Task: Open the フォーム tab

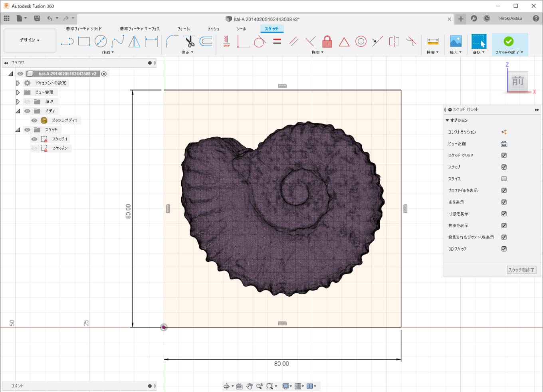Action: point(184,29)
